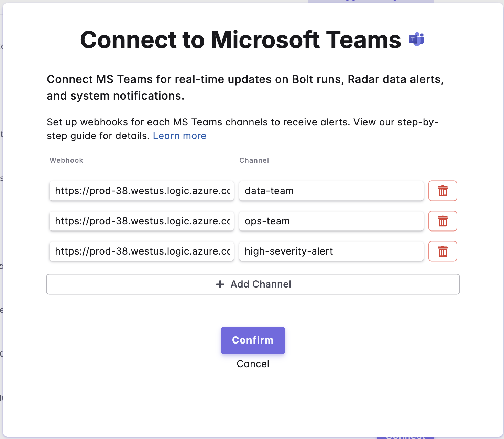Click the Webhook column label
The height and width of the screenshot is (439, 504).
tap(66, 160)
